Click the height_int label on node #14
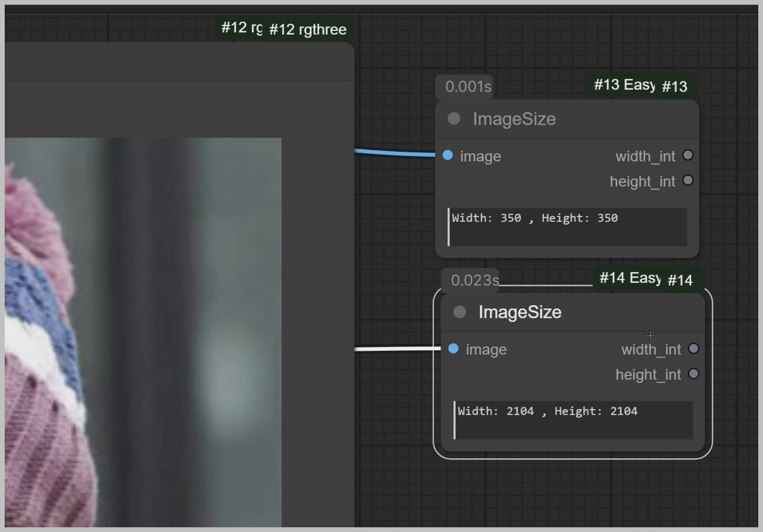 (648, 375)
